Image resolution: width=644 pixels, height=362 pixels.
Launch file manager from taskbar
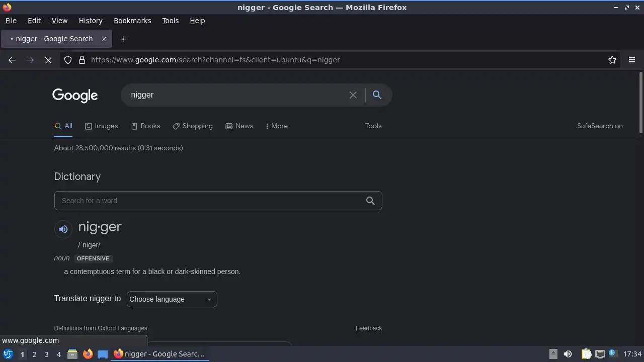72,354
